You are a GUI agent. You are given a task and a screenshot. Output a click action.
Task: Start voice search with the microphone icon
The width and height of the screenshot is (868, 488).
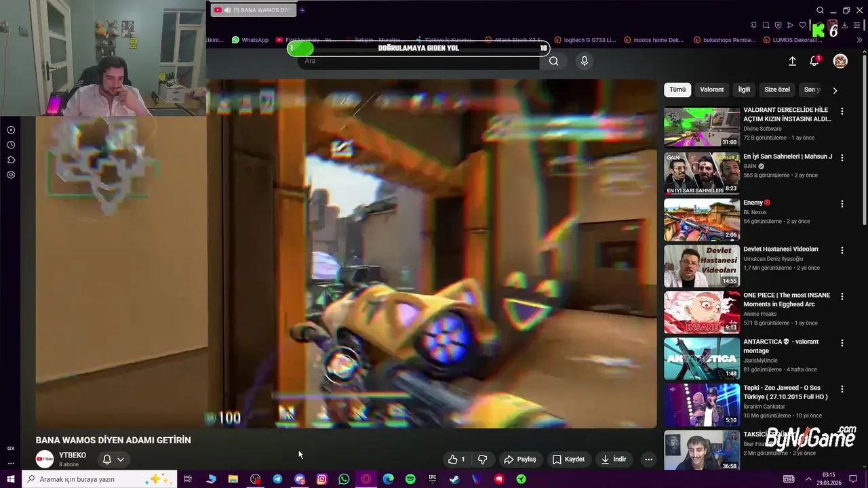585,61
